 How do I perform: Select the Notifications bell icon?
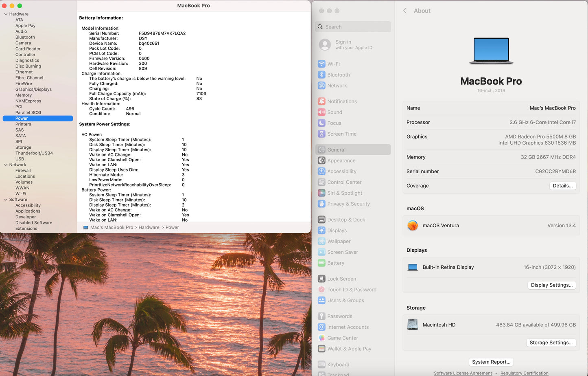[321, 101]
